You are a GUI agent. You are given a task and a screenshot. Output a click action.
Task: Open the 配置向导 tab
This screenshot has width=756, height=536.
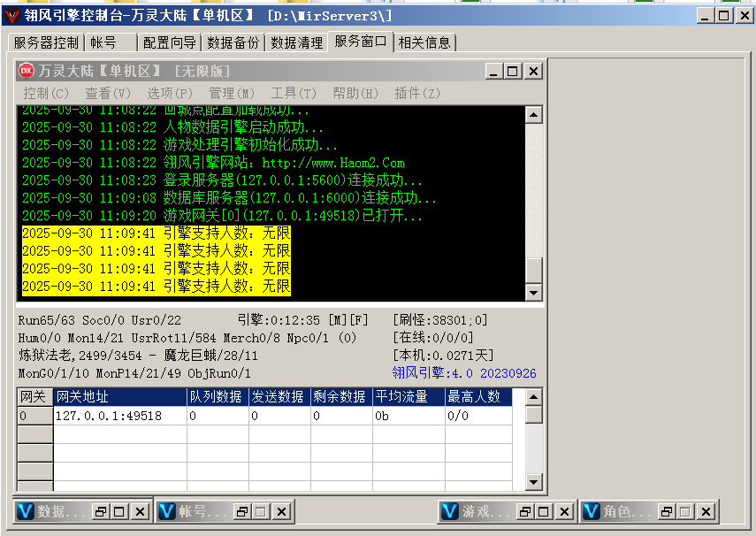tap(171, 42)
